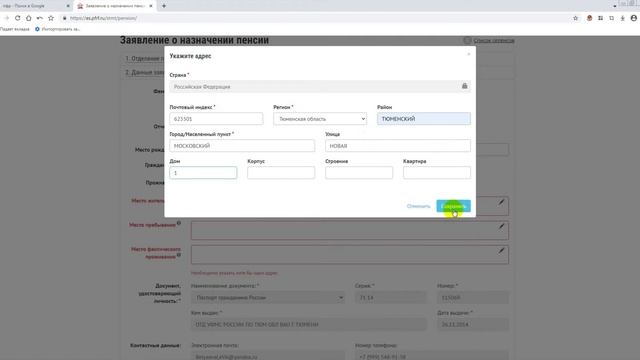Image resolution: width=640 pixels, height=360 pixels.
Task: Click info icon beside Место пребывания label
Action: (x=179, y=223)
